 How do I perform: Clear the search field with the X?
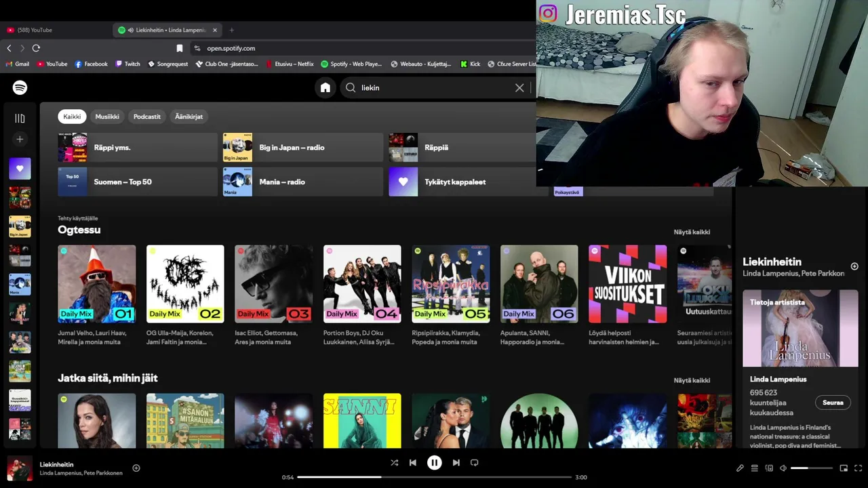[x=519, y=87]
